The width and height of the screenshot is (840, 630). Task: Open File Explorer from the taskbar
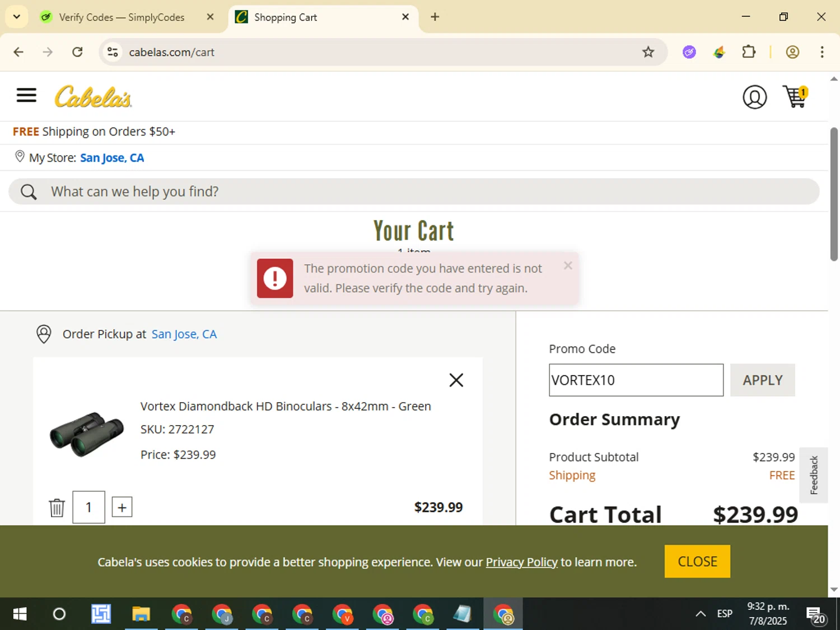(141, 614)
